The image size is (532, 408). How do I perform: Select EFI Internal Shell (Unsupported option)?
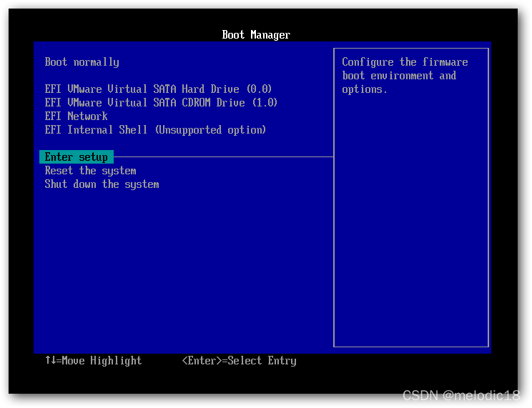tap(155, 130)
